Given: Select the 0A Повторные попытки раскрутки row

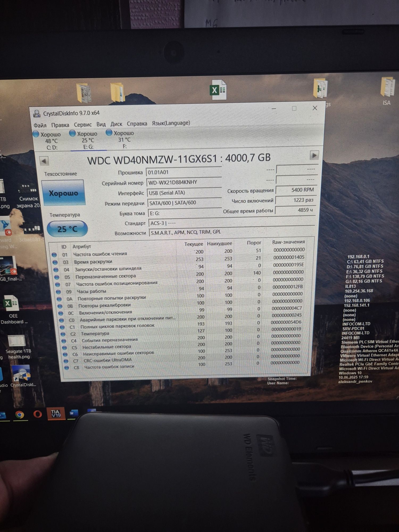Looking at the screenshot, I should [x=181, y=297].
